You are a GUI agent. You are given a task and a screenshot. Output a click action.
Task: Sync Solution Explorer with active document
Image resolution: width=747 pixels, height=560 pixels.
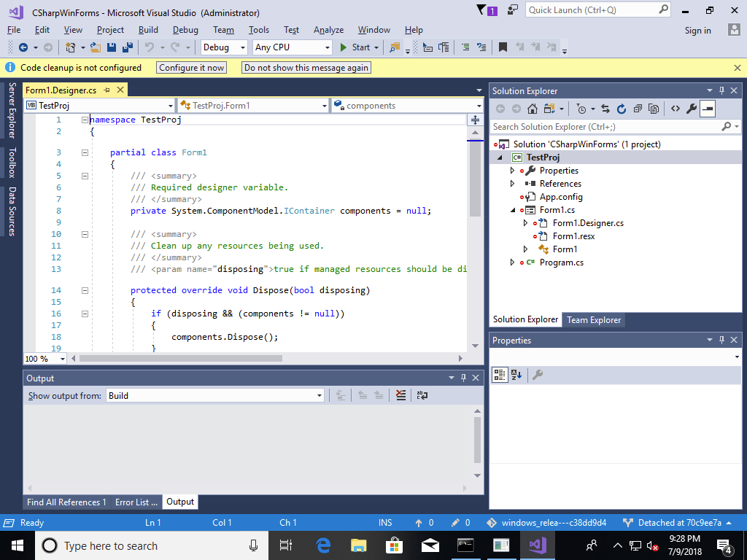pyautogui.click(x=605, y=109)
